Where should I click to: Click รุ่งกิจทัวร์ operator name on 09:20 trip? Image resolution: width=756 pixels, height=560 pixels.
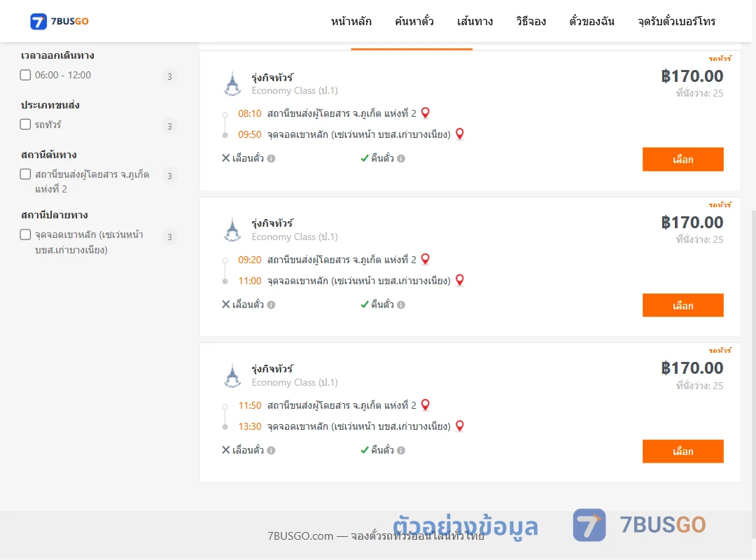[x=272, y=223]
